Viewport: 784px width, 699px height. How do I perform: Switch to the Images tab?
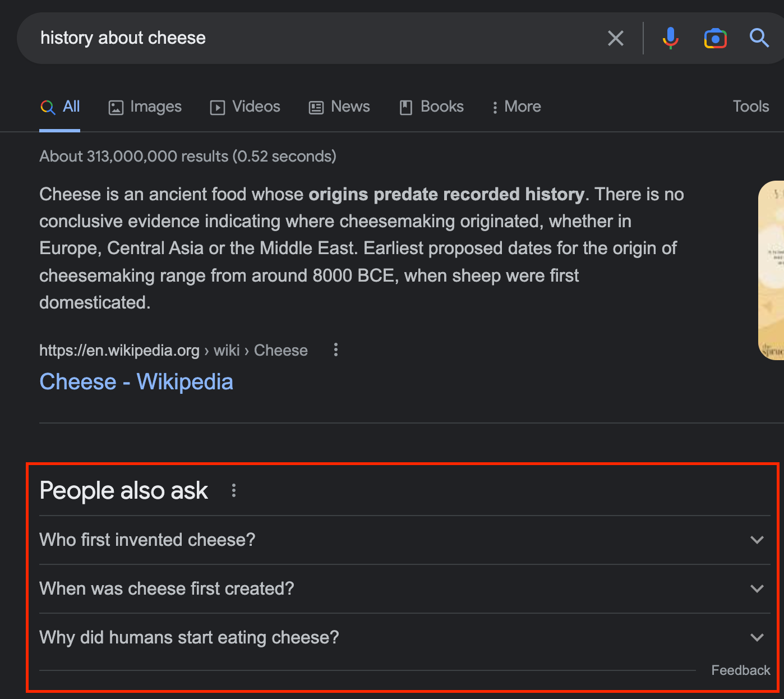point(145,107)
